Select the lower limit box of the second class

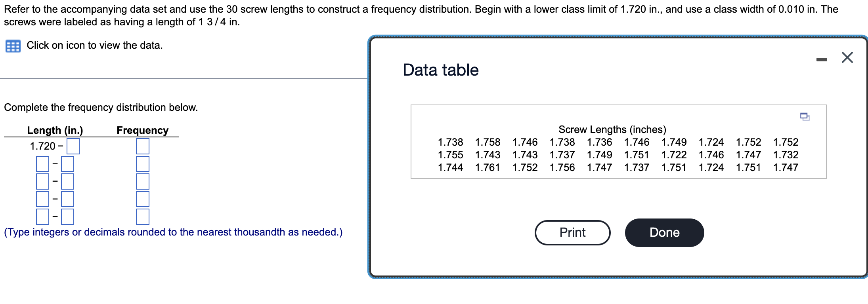42,163
